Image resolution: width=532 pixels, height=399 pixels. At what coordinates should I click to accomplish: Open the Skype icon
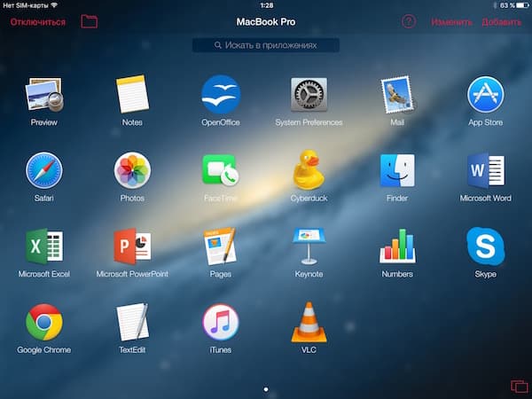pyautogui.click(x=486, y=246)
